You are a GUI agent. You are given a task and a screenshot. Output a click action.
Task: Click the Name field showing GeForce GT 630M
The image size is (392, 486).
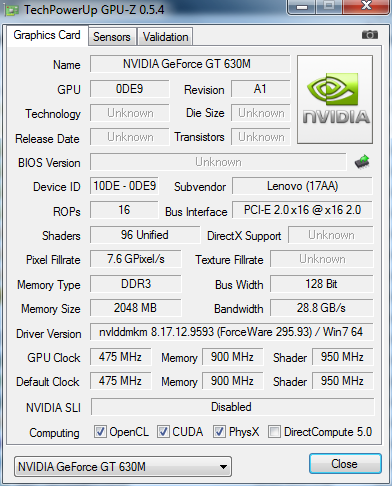click(x=190, y=64)
